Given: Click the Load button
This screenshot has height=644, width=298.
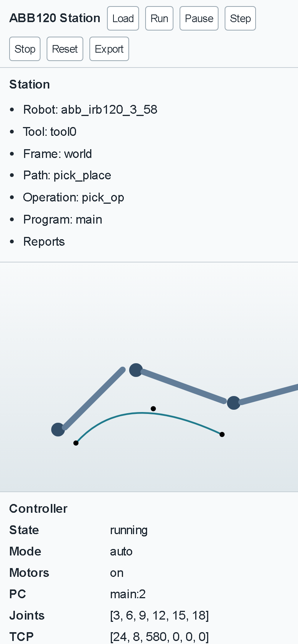Looking at the screenshot, I should pyautogui.click(x=123, y=18).
